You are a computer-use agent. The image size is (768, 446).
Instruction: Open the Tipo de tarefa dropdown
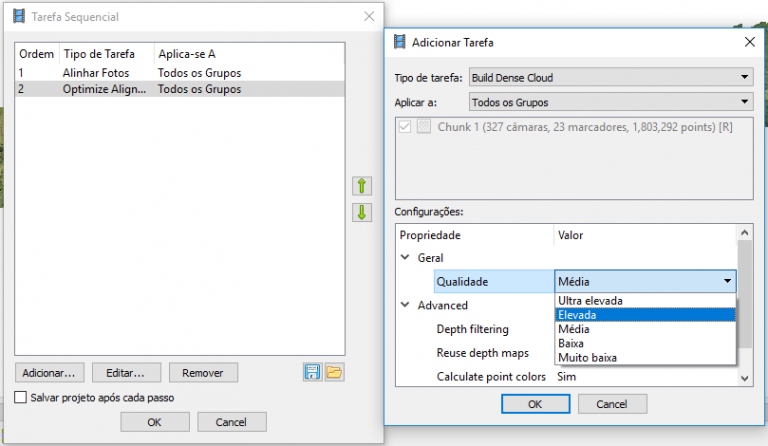click(x=611, y=77)
